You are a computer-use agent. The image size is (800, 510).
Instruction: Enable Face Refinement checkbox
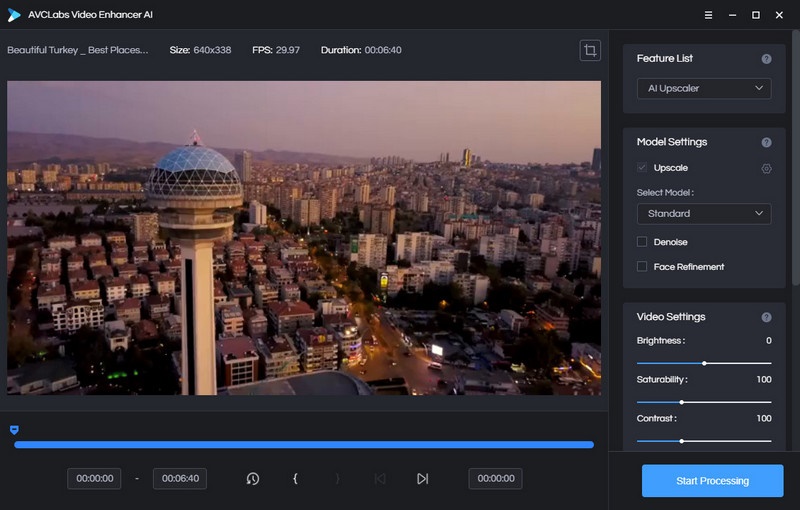point(642,267)
